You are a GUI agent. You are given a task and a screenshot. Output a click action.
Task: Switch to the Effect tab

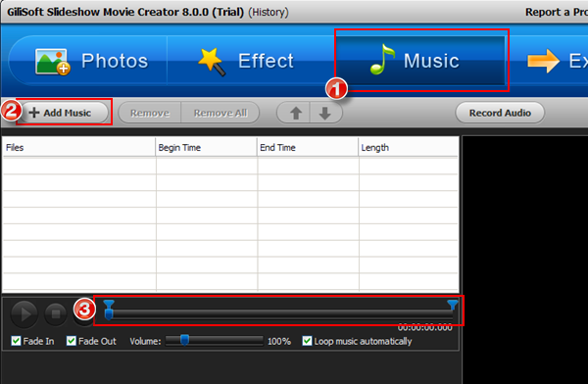click(251, 61)
